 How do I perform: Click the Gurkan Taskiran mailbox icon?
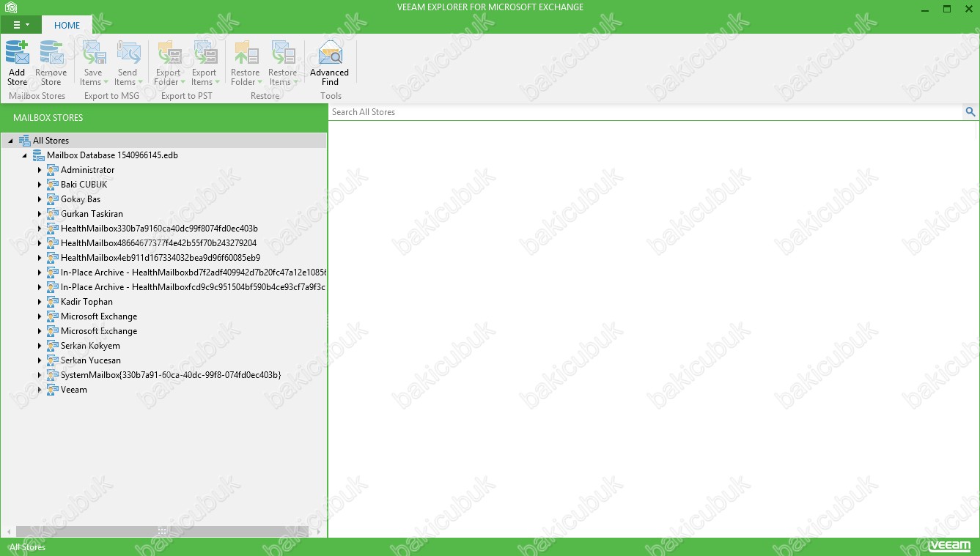click(52, 214)
